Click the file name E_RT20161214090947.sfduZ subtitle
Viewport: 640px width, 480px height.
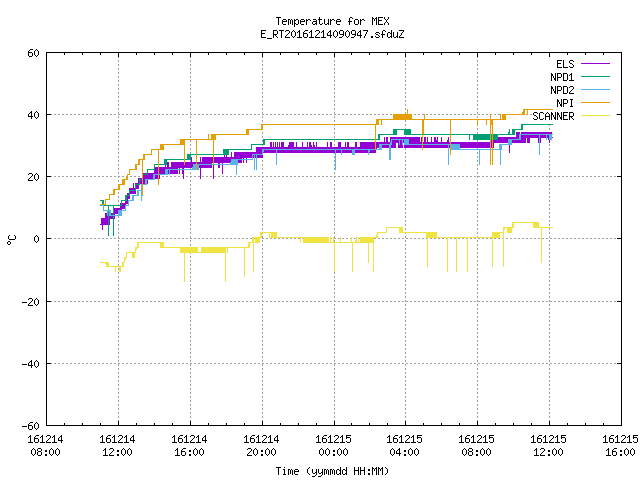[x=332, y=34]
